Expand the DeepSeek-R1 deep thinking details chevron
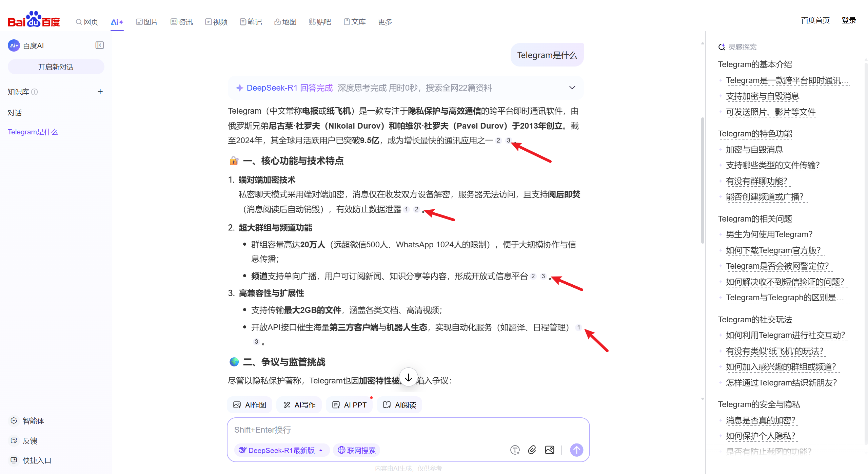Viewport: 868px width, 474px height. pos(572,88)
